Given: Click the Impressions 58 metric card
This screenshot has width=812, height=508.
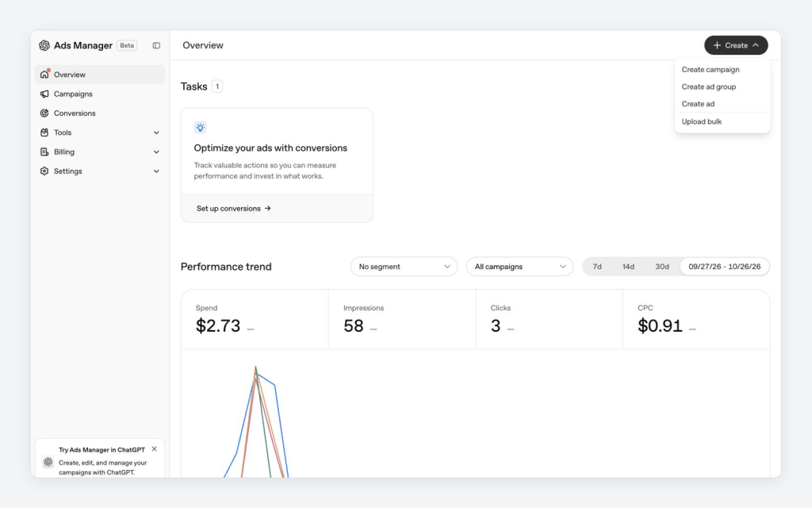Looking at the screenshot, I should pyautogui.click(x=402, y=319).
